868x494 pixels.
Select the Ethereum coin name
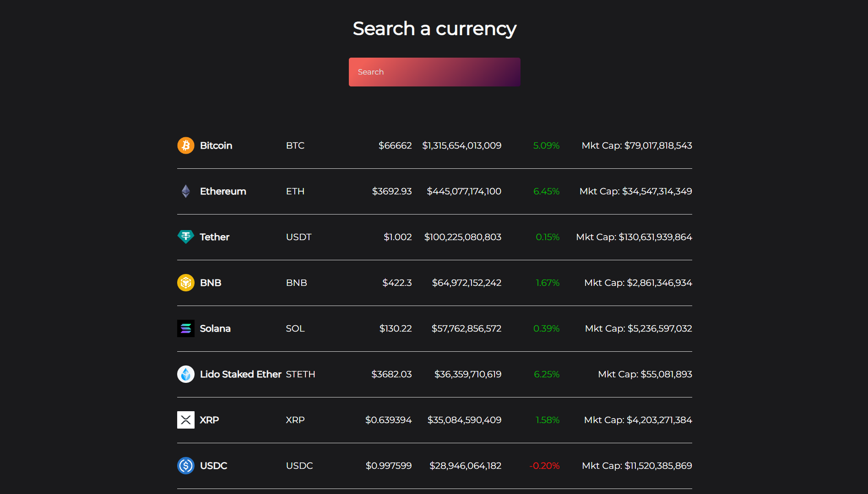(223, 191)
